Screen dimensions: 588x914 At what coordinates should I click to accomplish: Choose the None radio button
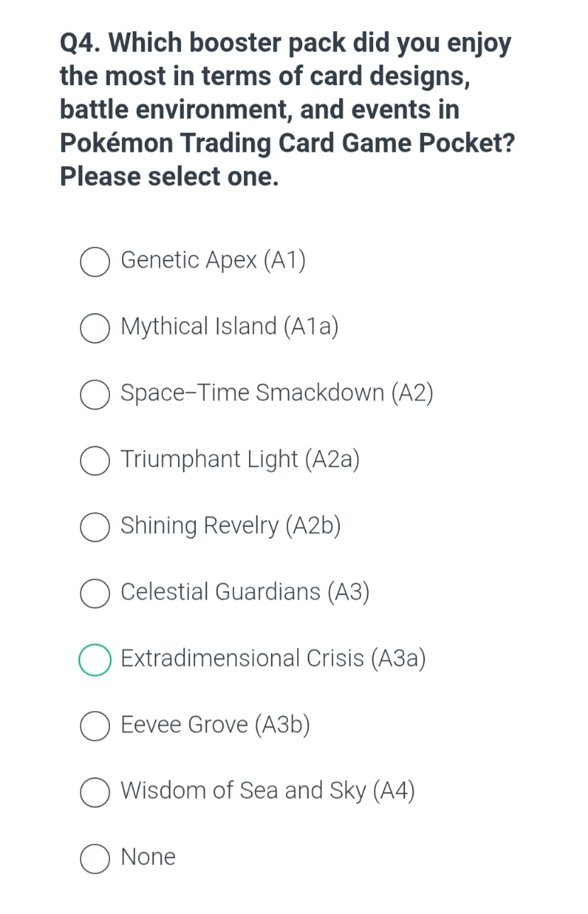point(94,859)
